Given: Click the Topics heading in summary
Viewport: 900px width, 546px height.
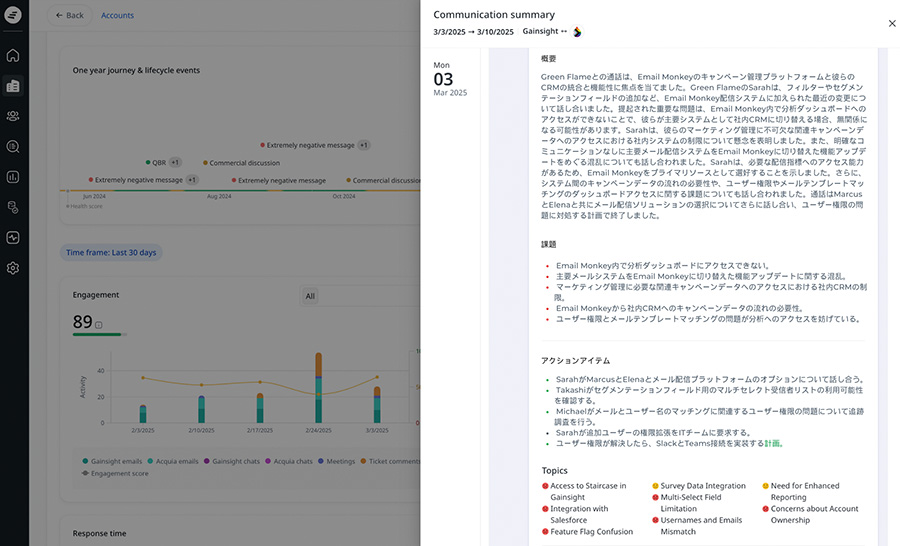Looking at the screenshot, I should [x=554, y=471].
